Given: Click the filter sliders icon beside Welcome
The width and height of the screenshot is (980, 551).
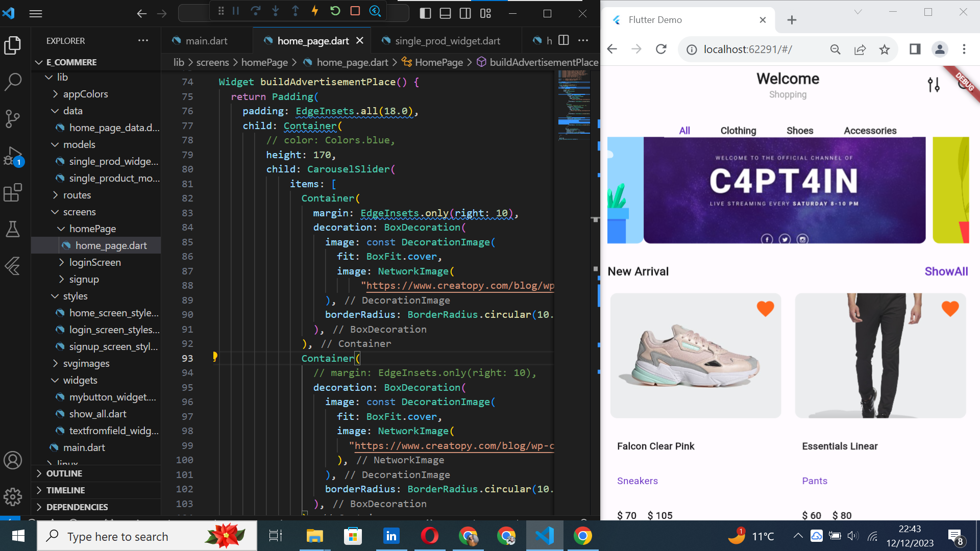Looking at the screenshot, I should pos(934,85).
